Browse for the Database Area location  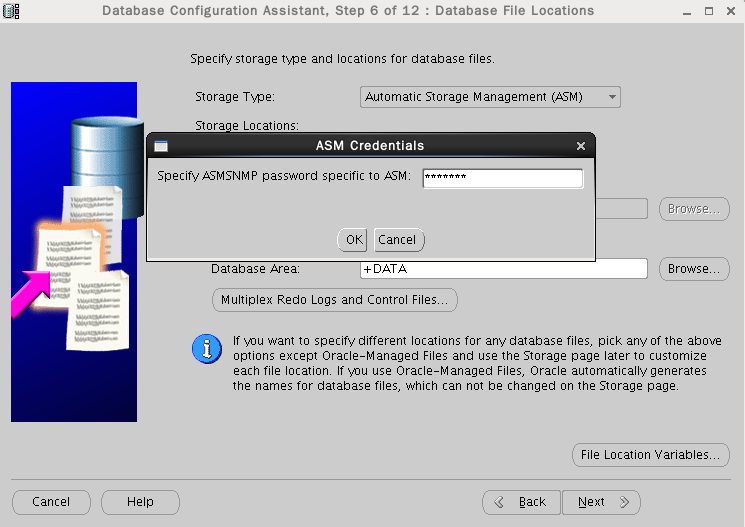(693, 269)
